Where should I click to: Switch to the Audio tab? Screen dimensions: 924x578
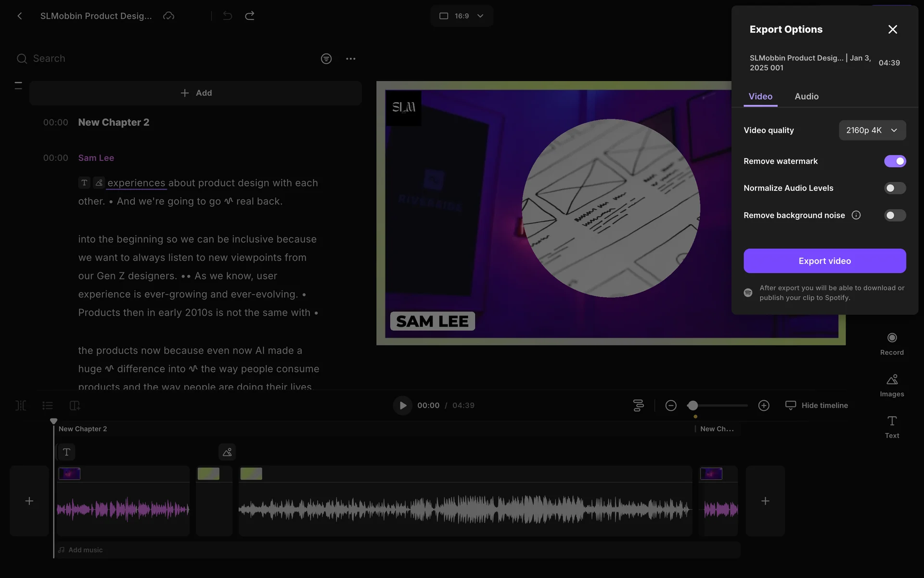point(806,96)
